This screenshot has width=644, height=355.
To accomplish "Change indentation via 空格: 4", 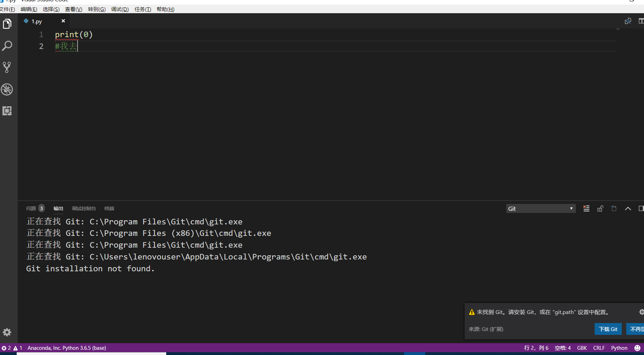I will 563,348.
